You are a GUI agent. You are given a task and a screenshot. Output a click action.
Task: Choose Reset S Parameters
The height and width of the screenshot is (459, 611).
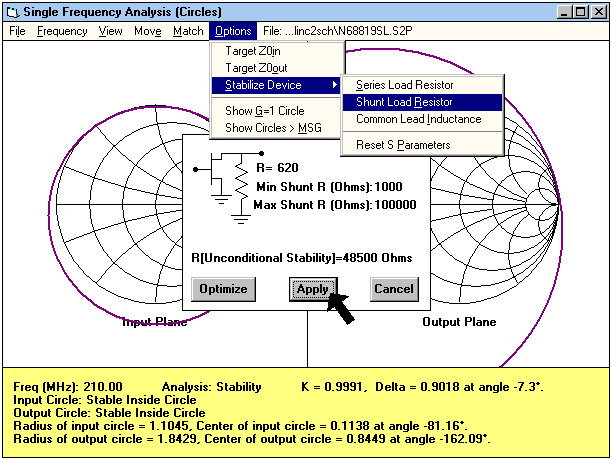click(403, 145)
